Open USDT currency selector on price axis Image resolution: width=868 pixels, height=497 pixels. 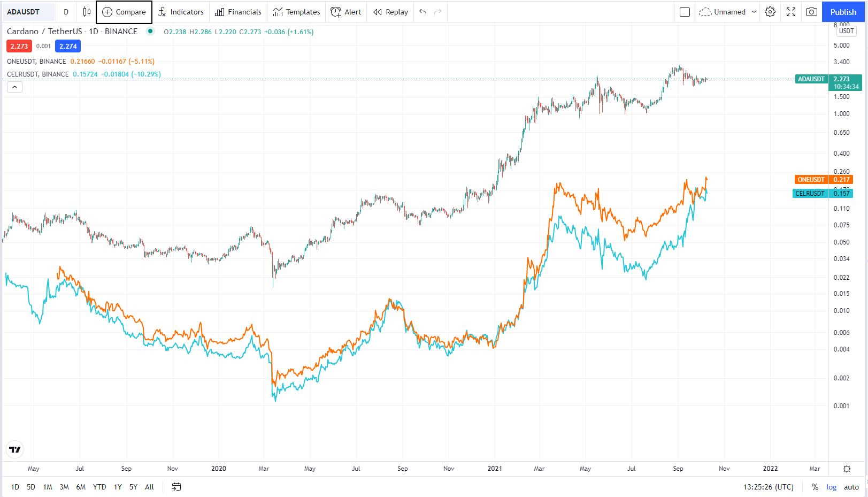[846, 31]
